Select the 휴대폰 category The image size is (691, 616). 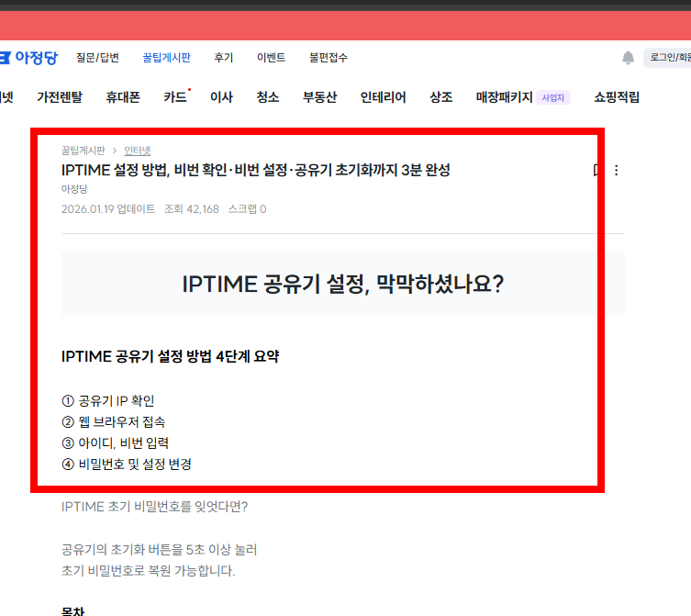tap(123, 97)
